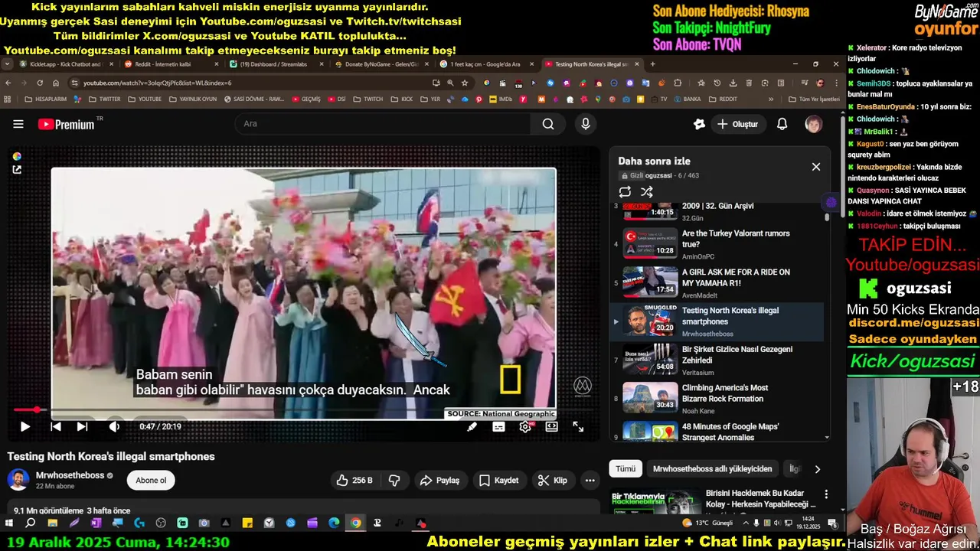Switch the player to theater mode
This screenshot has height=551, width=980.
pyautogui.click(x=551, y=427)
